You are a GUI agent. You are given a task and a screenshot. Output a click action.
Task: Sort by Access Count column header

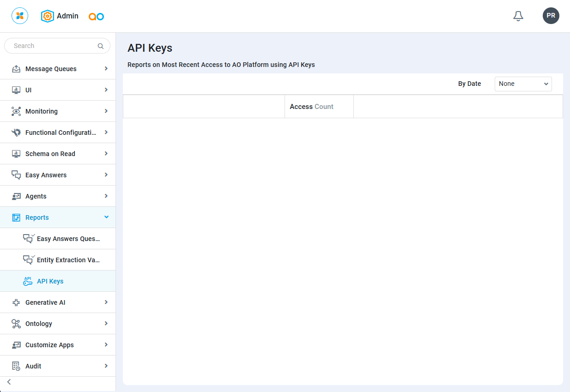click(311, 107)
